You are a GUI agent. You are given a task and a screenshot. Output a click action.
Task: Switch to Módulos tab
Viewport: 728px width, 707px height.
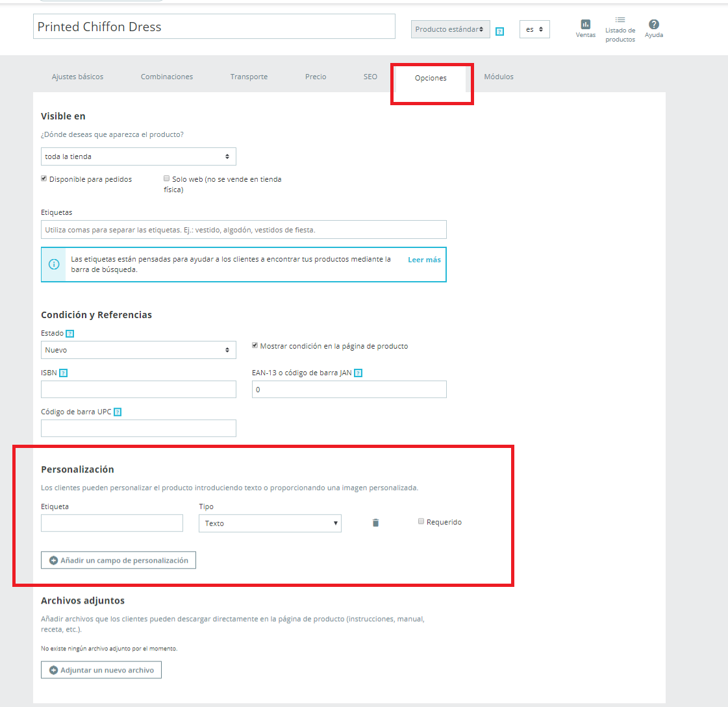499,77
